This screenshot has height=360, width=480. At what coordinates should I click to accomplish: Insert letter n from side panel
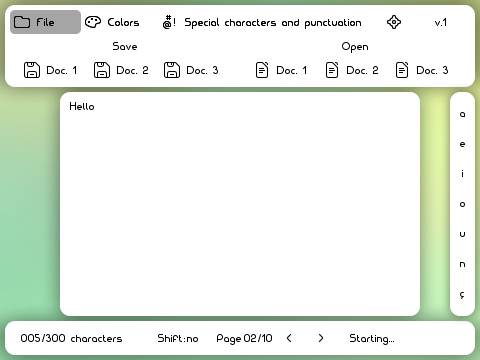pyautogui.click(x=462, y=264)
